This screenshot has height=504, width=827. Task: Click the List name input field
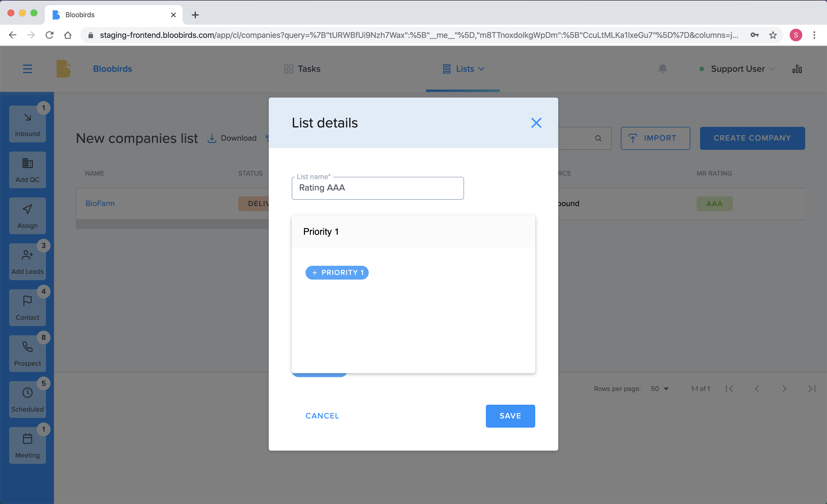(378, 188)
